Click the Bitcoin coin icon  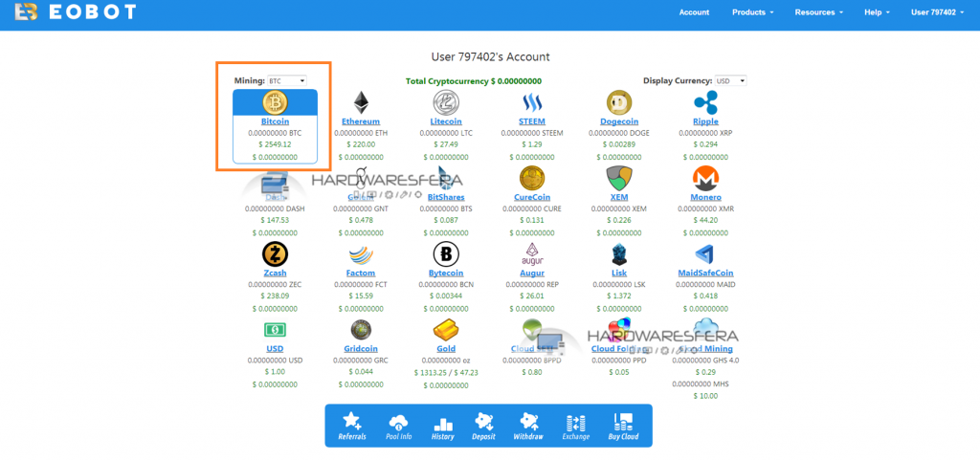(x=275, y=102)
